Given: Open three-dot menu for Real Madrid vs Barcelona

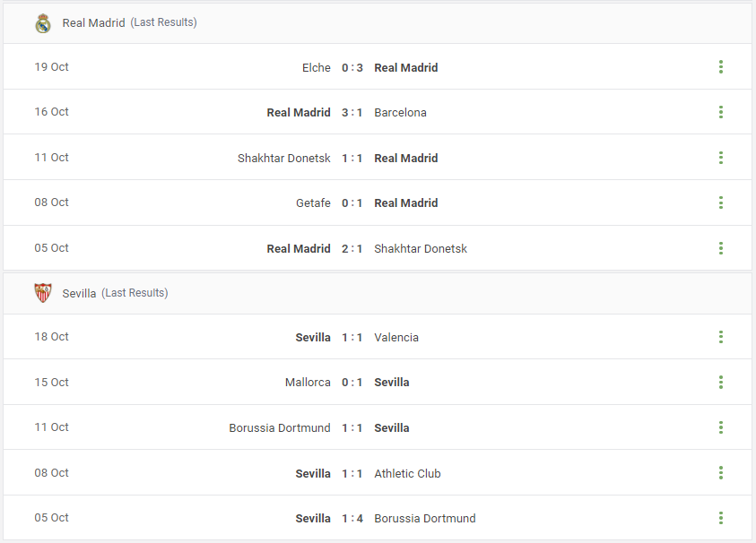Looking at the screenshot, I should click(x=721, y=112).
